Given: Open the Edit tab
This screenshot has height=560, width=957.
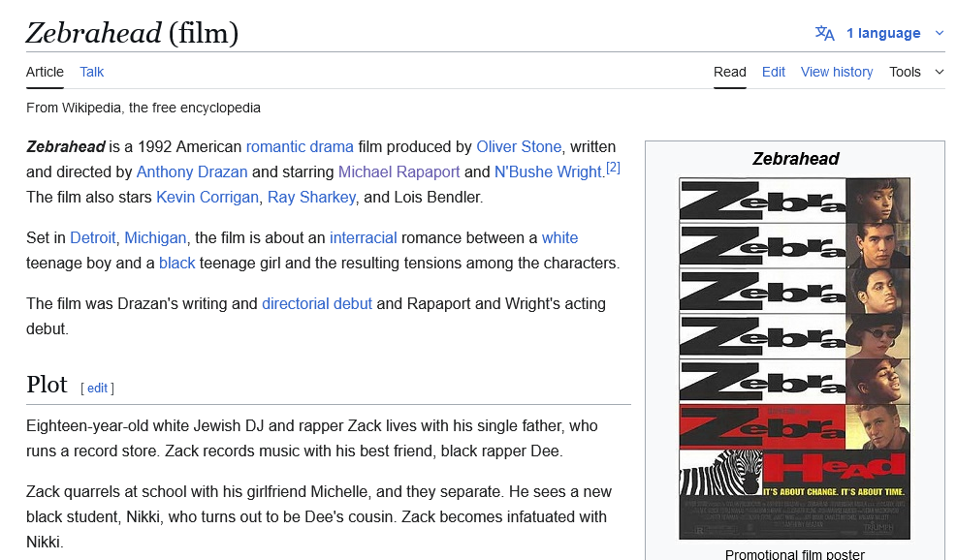Looking at the screenshot, I should (x=774, y=72).
